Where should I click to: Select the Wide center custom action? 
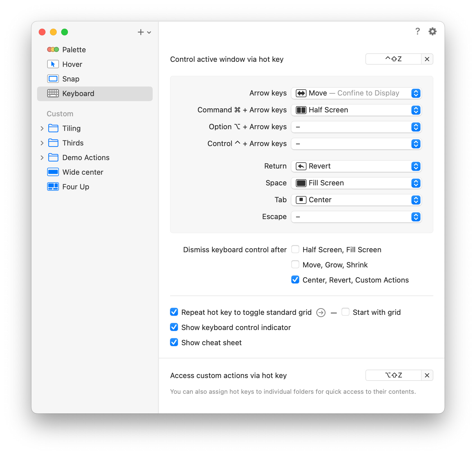83,172
